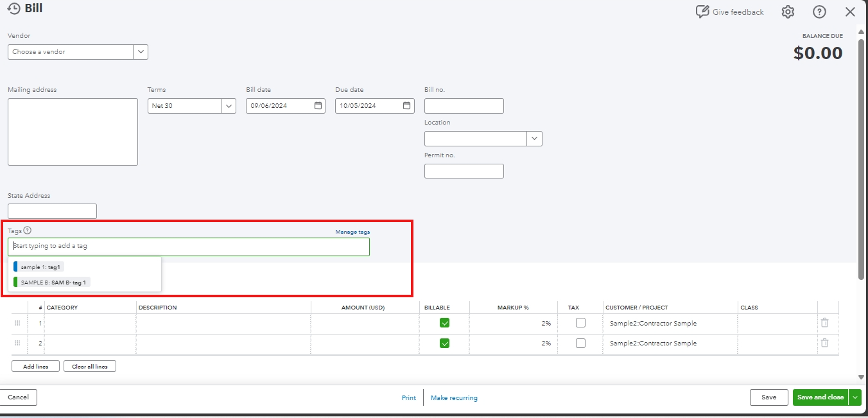Delete line 1 using the trash icon

825,323
